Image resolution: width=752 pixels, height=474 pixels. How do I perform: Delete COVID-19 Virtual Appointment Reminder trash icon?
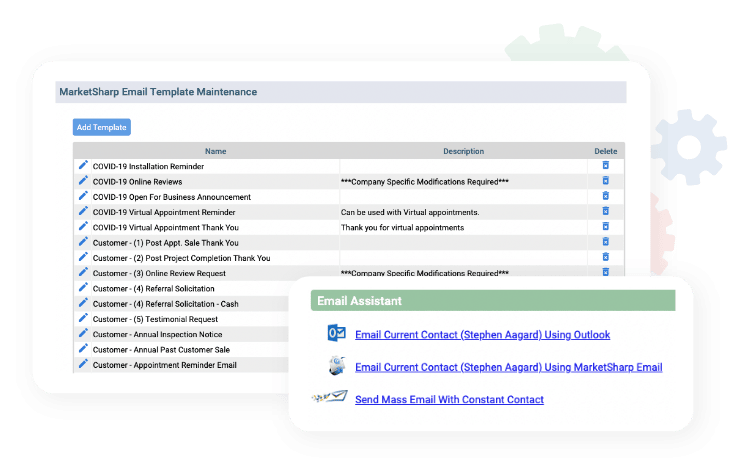pyautogui.click(x=606, y=211)
